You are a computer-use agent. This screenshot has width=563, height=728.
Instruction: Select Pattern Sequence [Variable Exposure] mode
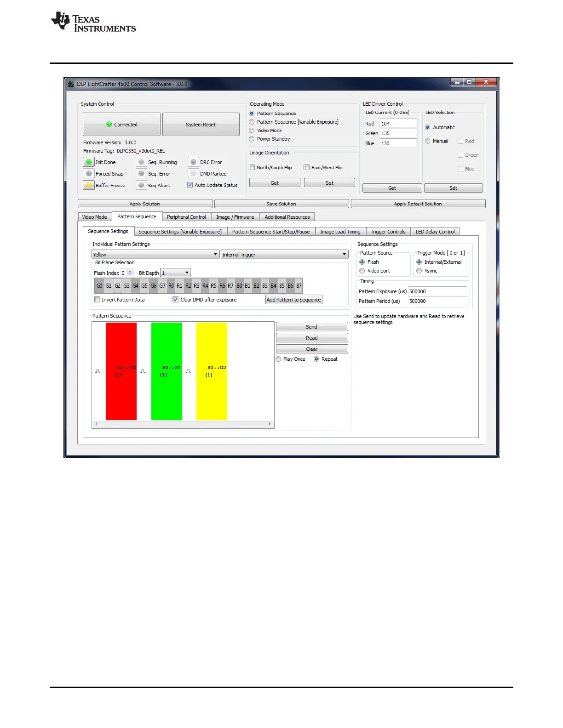click(x=252, y=122)
